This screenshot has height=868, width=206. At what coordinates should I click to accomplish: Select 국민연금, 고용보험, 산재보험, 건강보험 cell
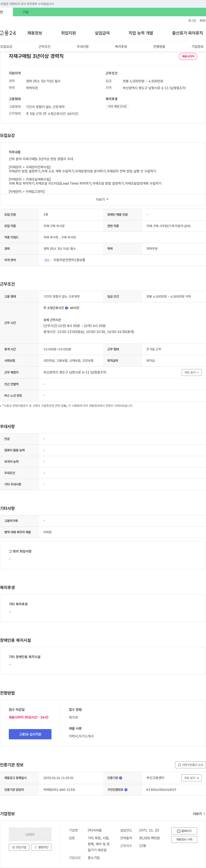68,360
